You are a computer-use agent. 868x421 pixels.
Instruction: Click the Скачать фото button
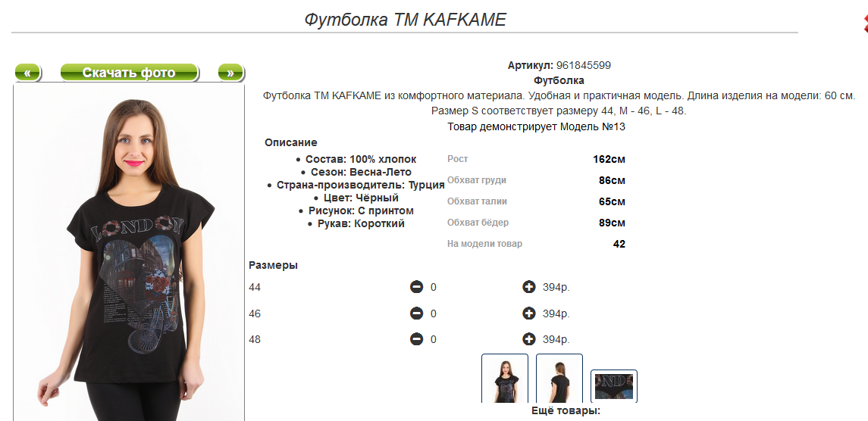(129, 73)
